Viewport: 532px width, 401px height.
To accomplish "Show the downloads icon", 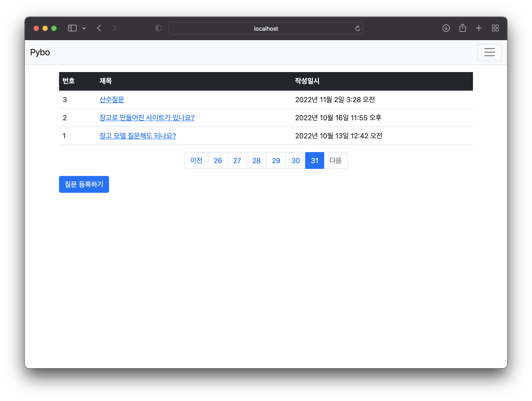I will [x=446, y=28].
